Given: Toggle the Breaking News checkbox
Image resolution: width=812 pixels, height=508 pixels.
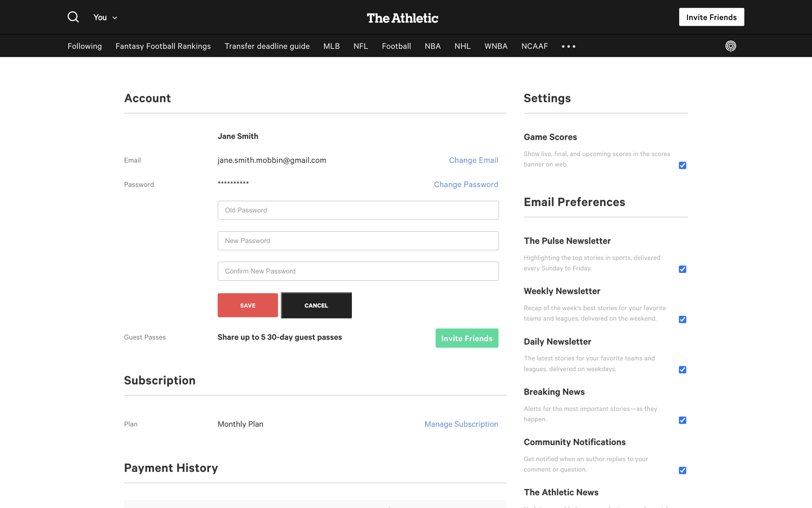Looking at the screenshot, I should point(682,420).
